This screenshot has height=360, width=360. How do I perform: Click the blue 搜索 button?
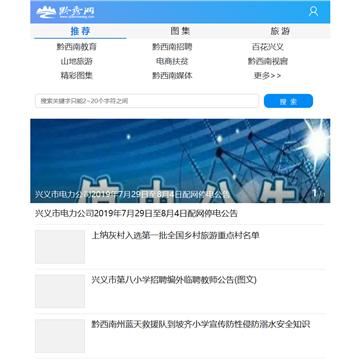[288, 101]
